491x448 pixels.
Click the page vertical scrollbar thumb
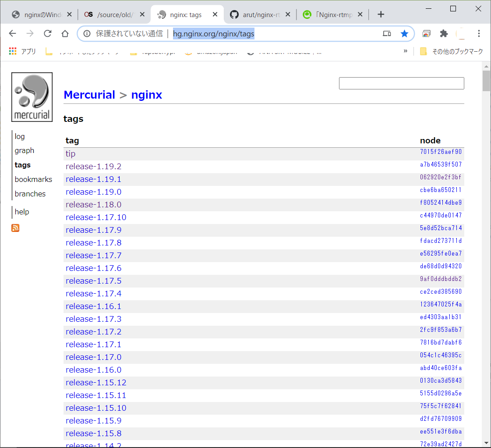click(x=486, y=81)
